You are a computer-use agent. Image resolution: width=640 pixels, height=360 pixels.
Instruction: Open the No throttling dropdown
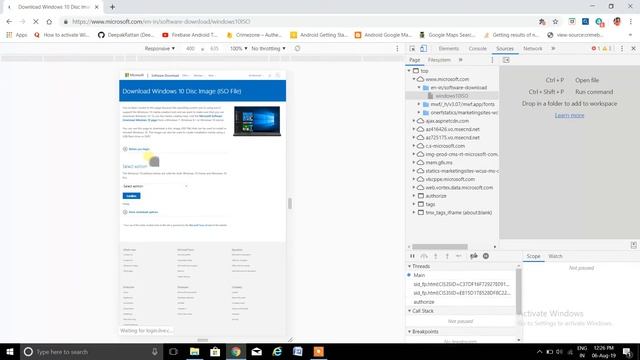268,49
